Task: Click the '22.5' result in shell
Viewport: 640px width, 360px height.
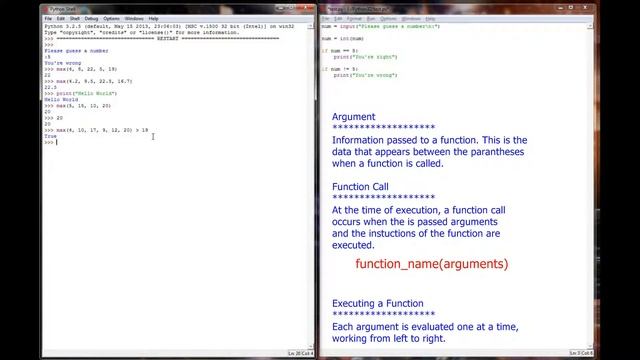Action: 51,87
